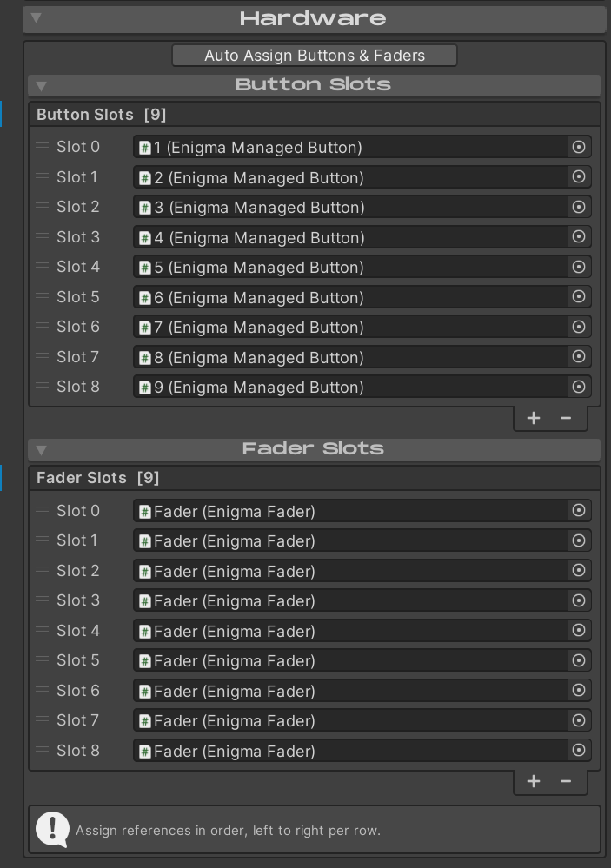Viewport: 611px width, 868px height.
Task: Collapse the Hardware section foldout
Action: pyautogui.click(x=37, y=17)
